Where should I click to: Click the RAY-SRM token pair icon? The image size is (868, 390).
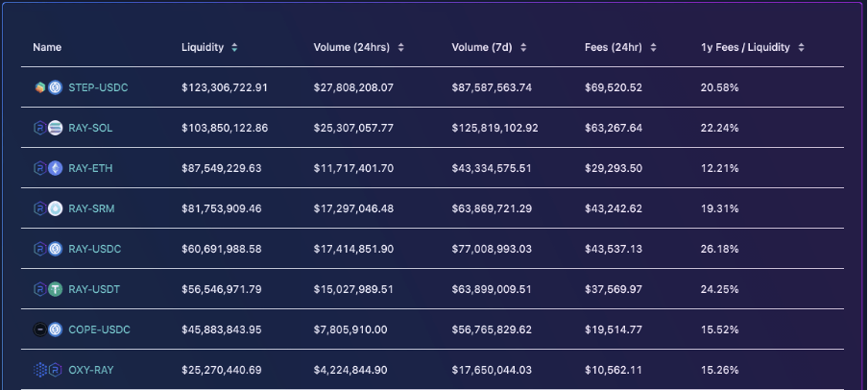47,208
